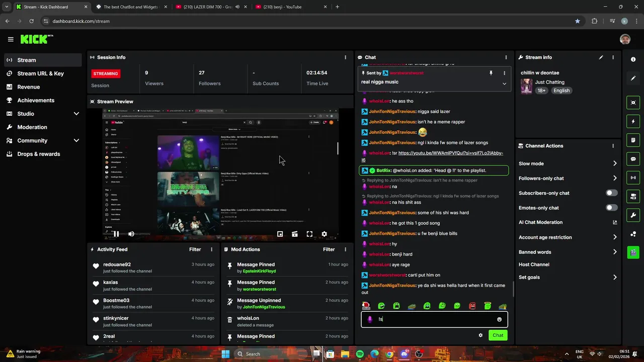The image size is (644, 362).
Task: Open picture-in-picture in stream preview
Action: tap(280, 234)
